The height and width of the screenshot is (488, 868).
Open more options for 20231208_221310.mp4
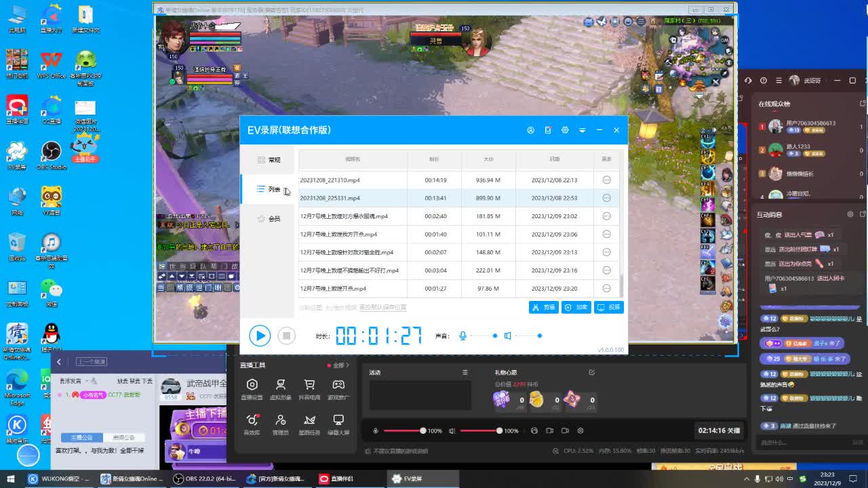pos(606,180)
